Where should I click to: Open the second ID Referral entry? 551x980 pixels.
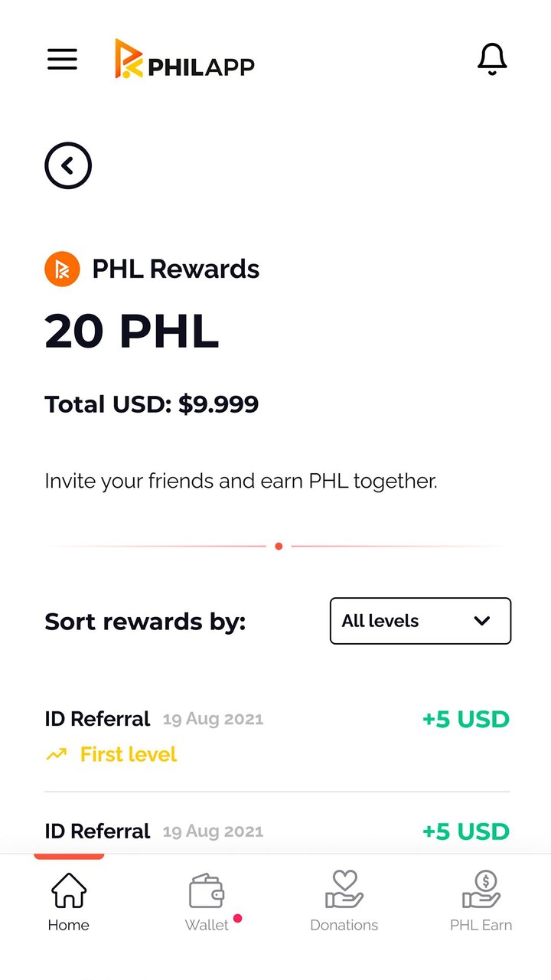98,831
